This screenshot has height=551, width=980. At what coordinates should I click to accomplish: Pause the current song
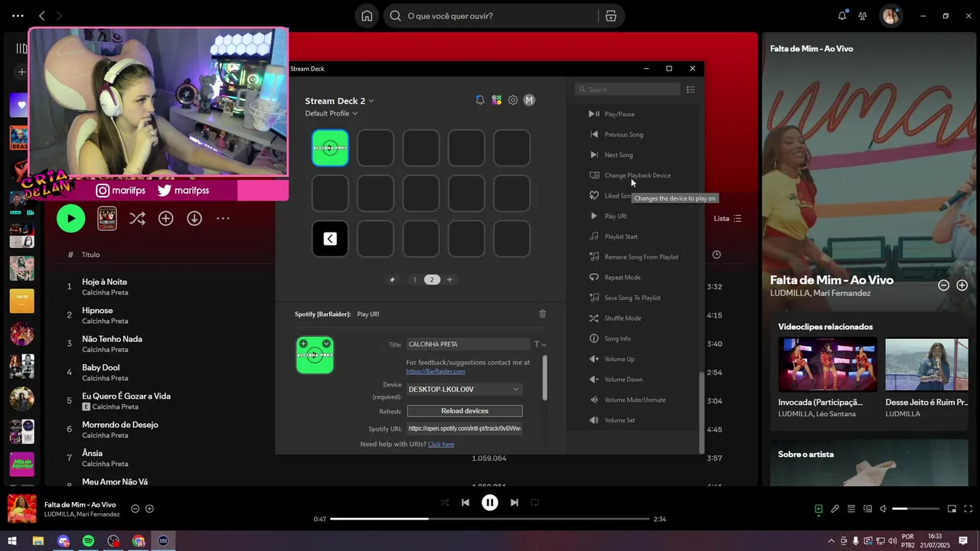(x=490, y=503)
